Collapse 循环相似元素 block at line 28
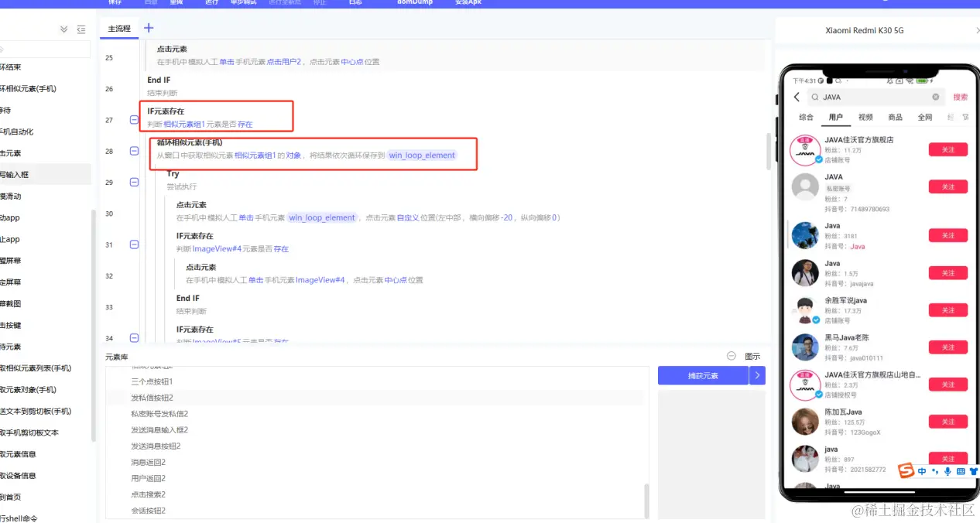 134,151
